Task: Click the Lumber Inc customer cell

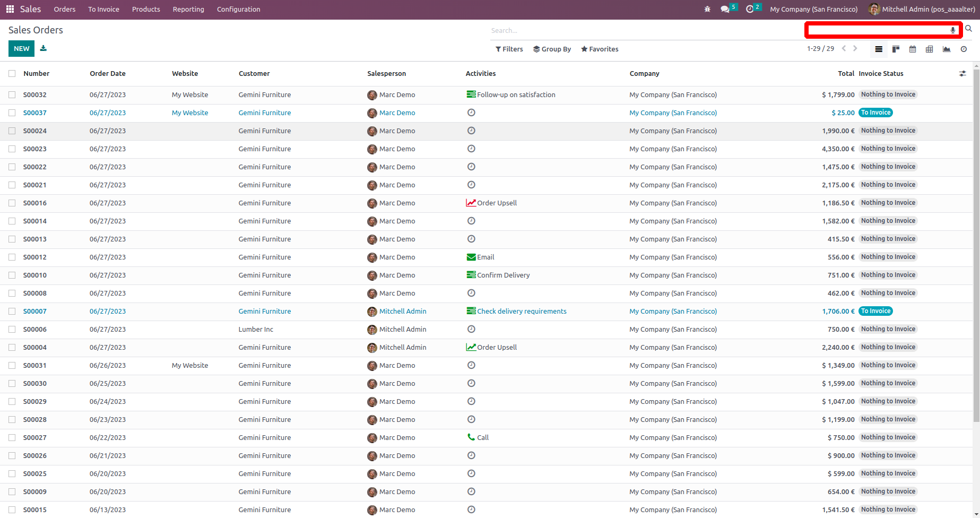Action: point(256,329)
